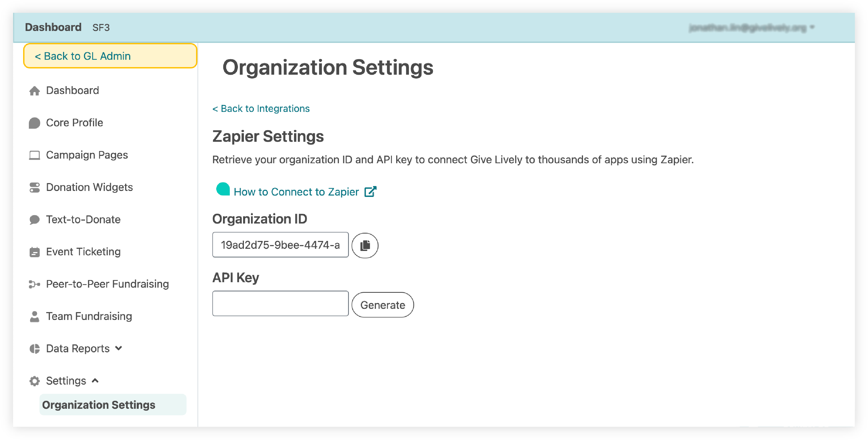The image size is (868, 440).
Task: Click the Generate API key button
Action: tap(382, 305)
